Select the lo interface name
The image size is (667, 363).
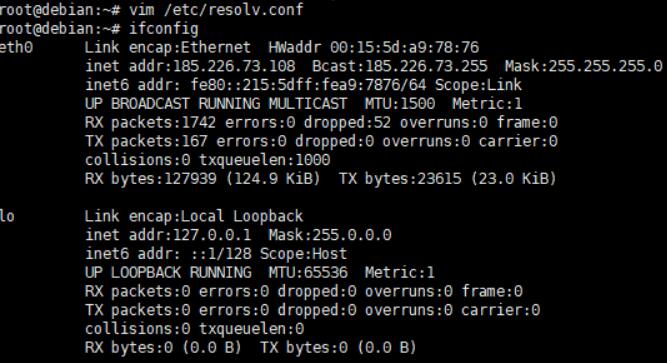click(7, 216)
